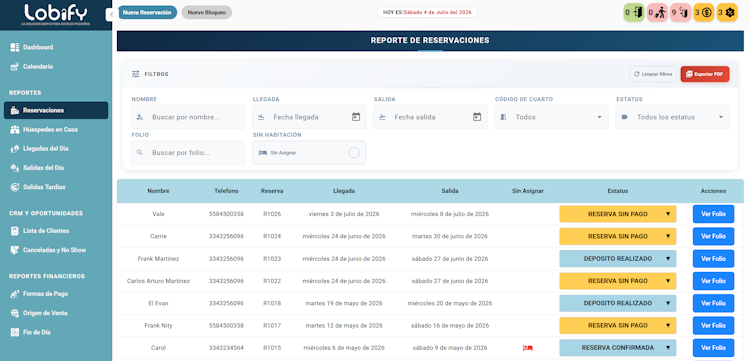
Task: Open status dropdown for Carrie's reservation
Action: [618, 236]
